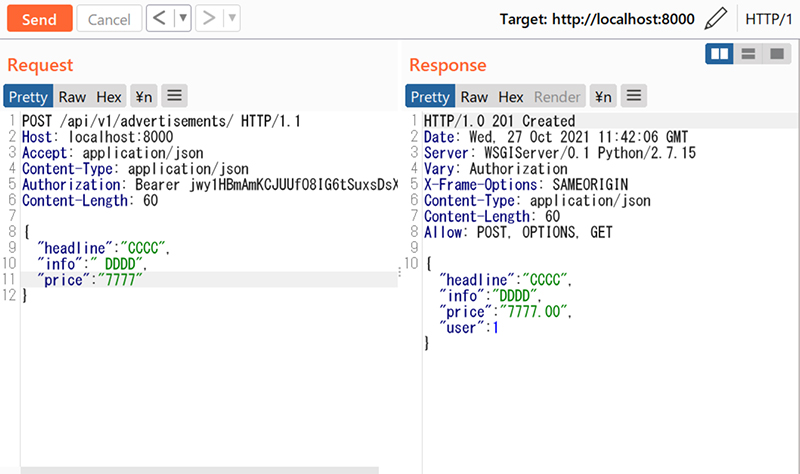Click the Request pane horizontal scrollbar
Image resolution: width=800 pixels, height=474 pixels.
pyautogui.click(x=200, y=469)
